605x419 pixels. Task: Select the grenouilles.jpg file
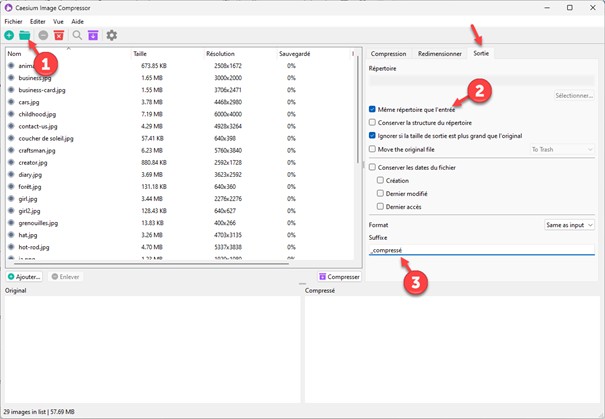coord(38,223)
